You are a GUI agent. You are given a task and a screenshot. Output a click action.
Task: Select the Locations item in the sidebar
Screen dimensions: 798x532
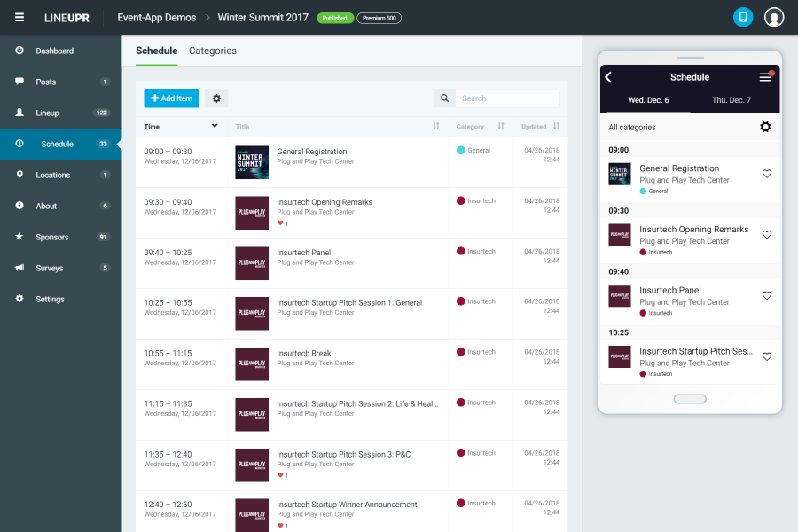53,175
